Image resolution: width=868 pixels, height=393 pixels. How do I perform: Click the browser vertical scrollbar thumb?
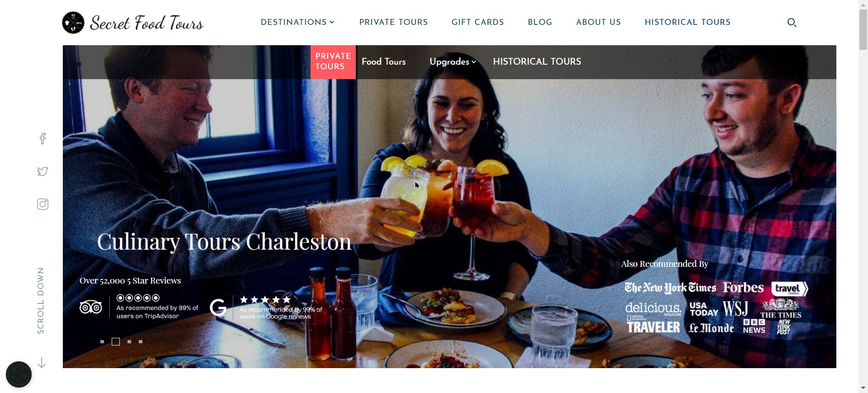coord(863,28)
